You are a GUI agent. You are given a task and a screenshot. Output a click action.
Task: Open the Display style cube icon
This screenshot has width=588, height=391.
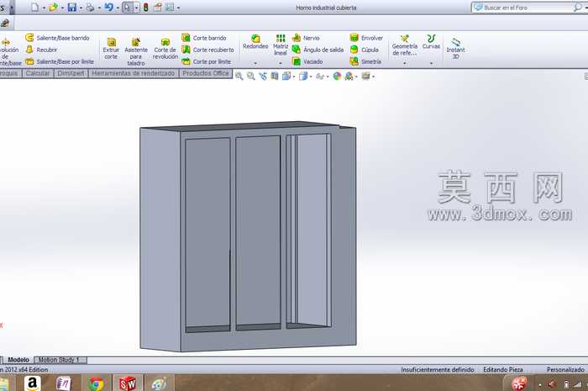click(303, 77)
